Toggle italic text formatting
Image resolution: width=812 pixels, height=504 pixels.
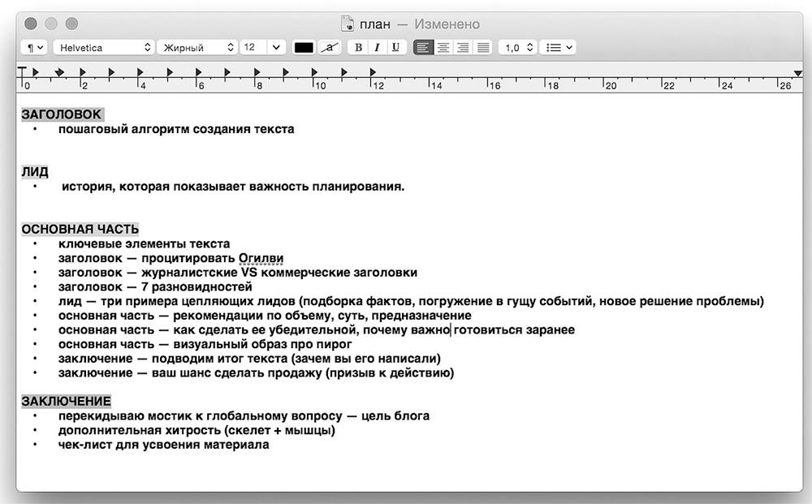point(377,48)
